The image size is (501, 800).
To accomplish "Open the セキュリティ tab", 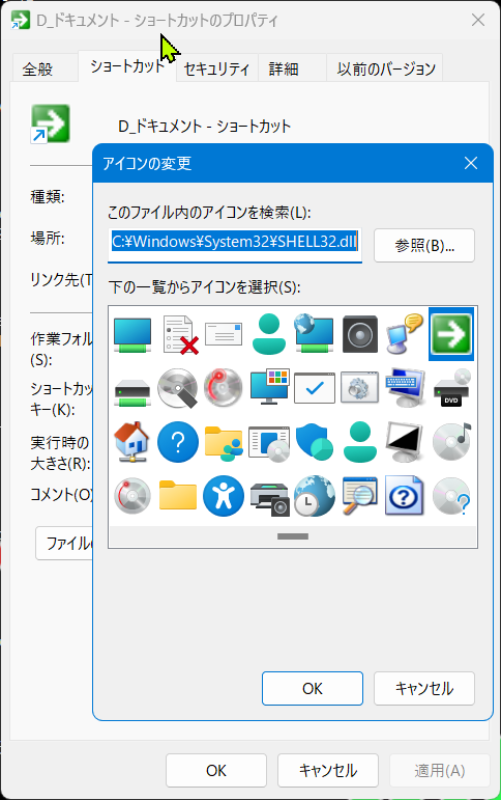I will coord(216,69).
